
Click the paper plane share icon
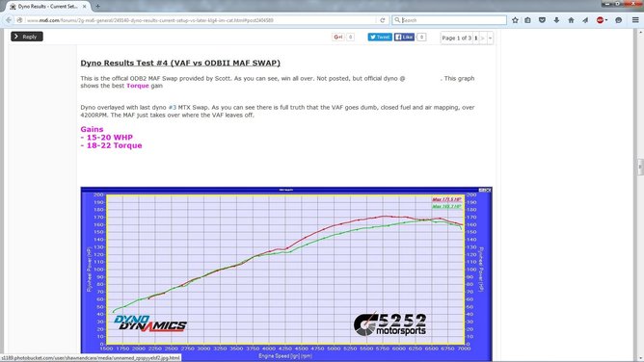[x=585, y=20]
